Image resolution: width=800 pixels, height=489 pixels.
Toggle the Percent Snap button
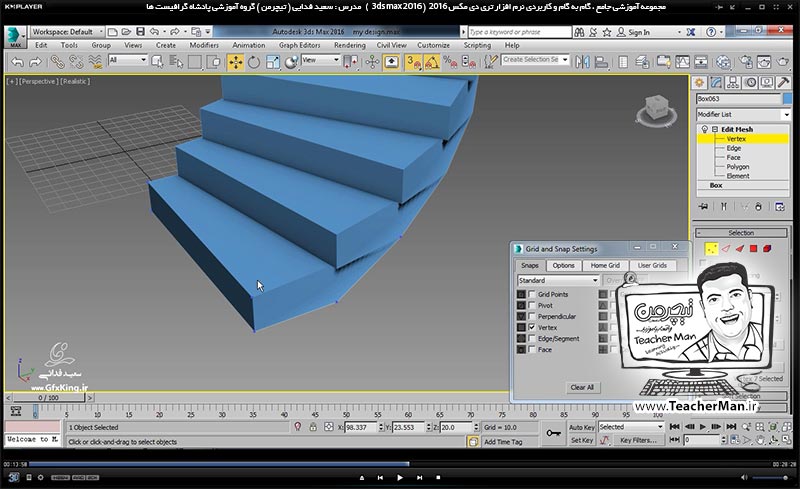pos(450,62)
